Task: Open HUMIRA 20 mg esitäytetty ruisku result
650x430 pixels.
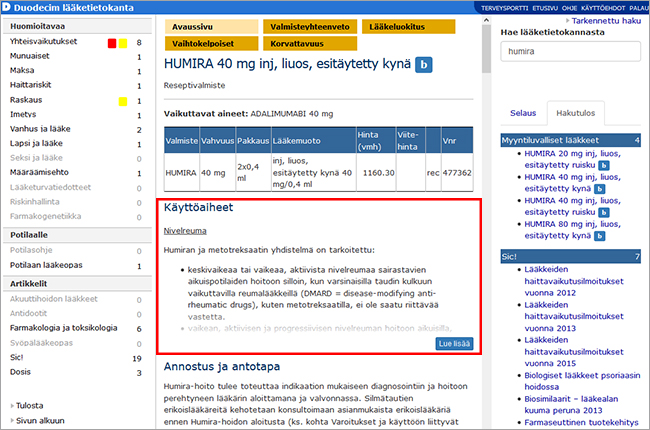Action: pyautogui.click(x=572, y=159)
